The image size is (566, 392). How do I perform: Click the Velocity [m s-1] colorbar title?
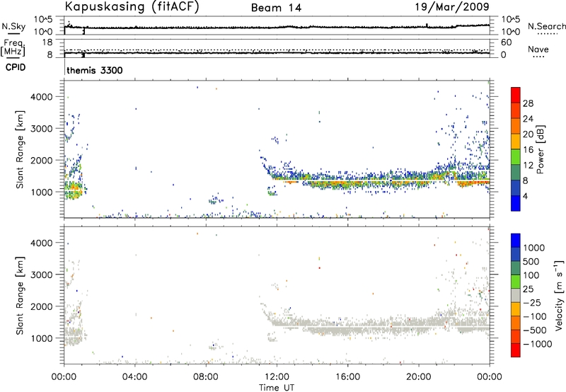(559, 295)
